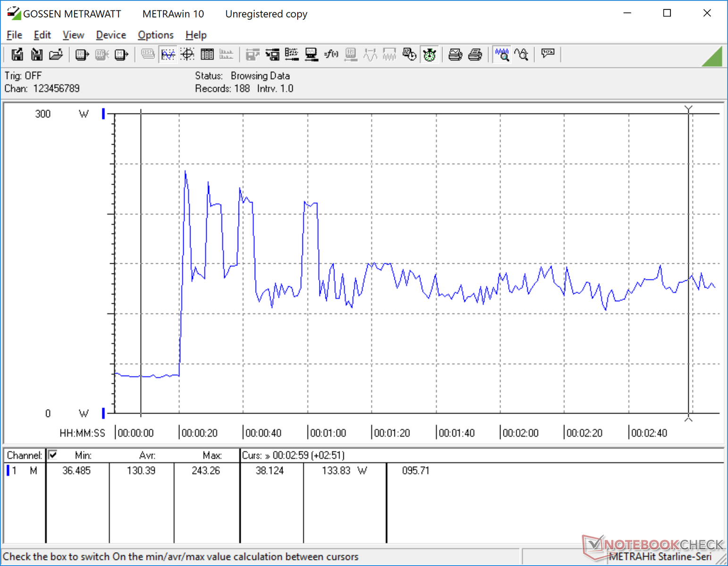728x566 pixels.
Task: Open the Help menu
Action: [196, 35]
